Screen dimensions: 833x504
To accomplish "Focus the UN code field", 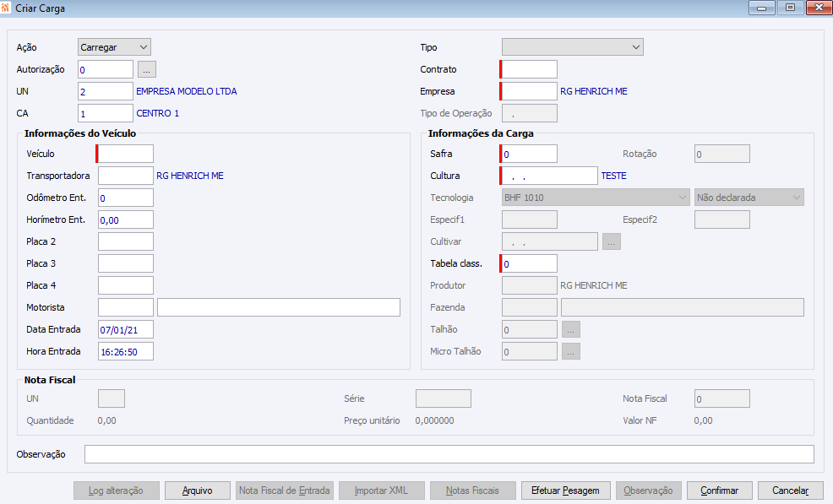I will (x=106, y=91).
